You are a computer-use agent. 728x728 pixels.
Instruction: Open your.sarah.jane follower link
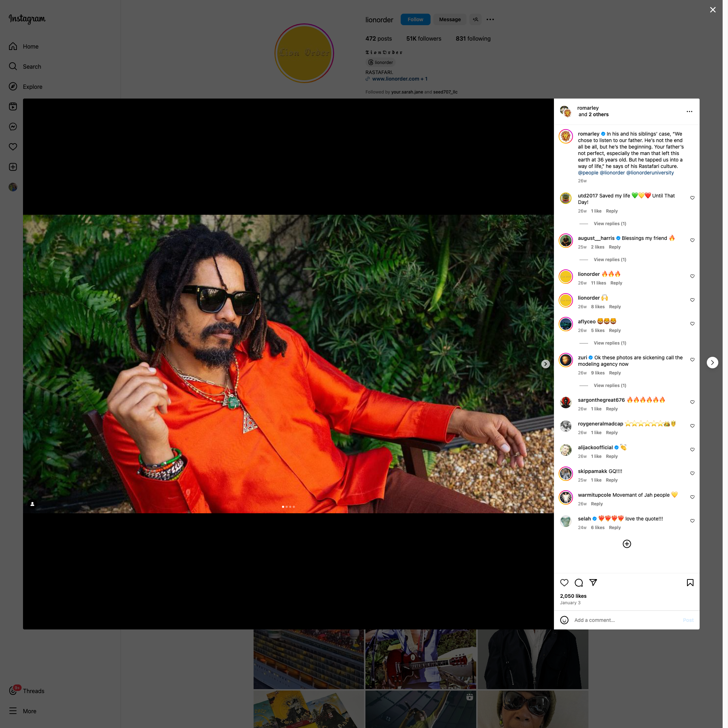coord(407,92)
